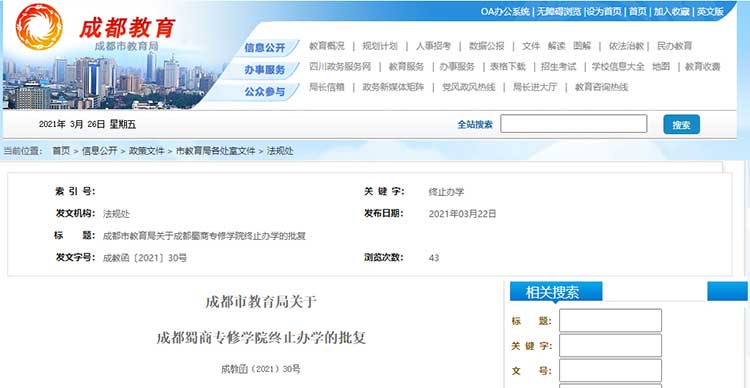750x388 pixels.
Task: Open the 表格下载 menu item
Action: click(507, 67)
